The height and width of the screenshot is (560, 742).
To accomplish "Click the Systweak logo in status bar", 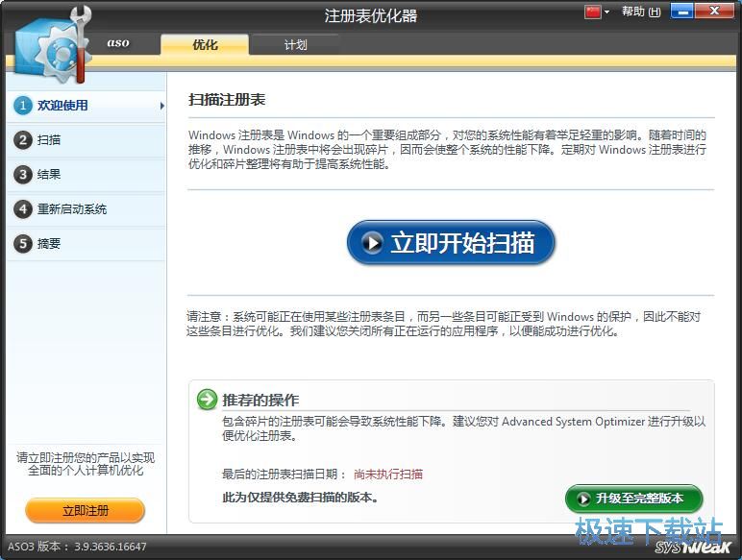I will click(693, 547).
